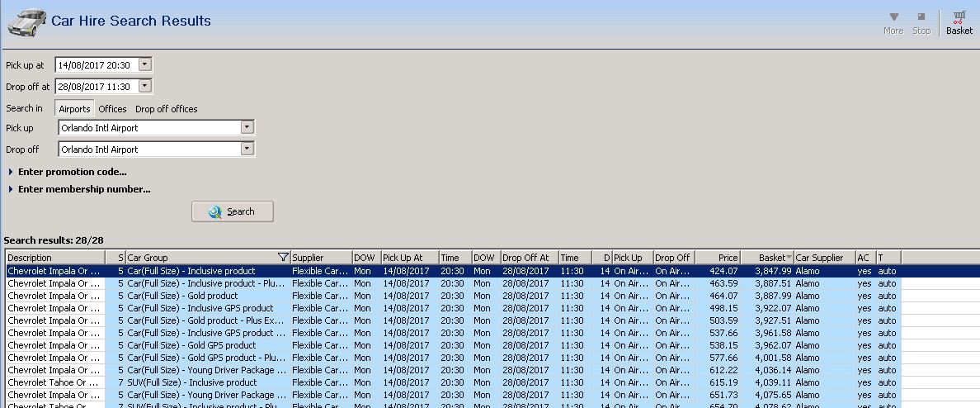Click the filter icon in Car Group header
This screenshot has width=980, height=408.
point(283,257)
